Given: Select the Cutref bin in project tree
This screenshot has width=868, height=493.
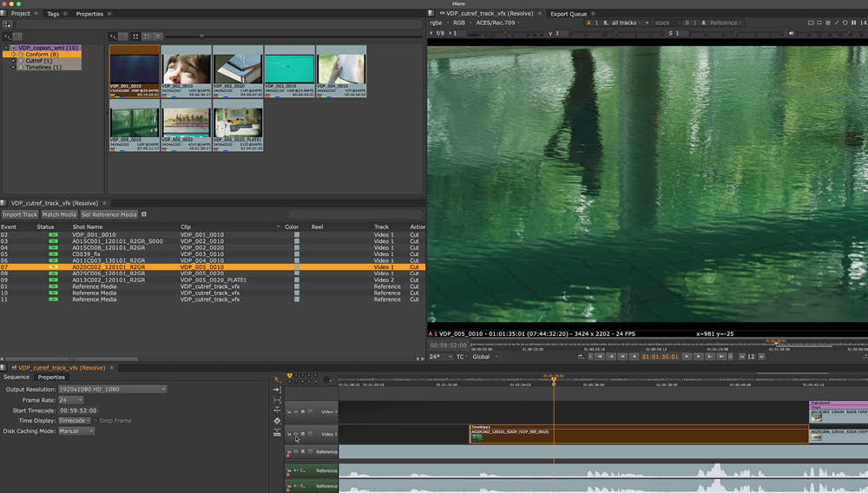Looking at the screenshot, I should pyautogui.click(x=36, y=61).
